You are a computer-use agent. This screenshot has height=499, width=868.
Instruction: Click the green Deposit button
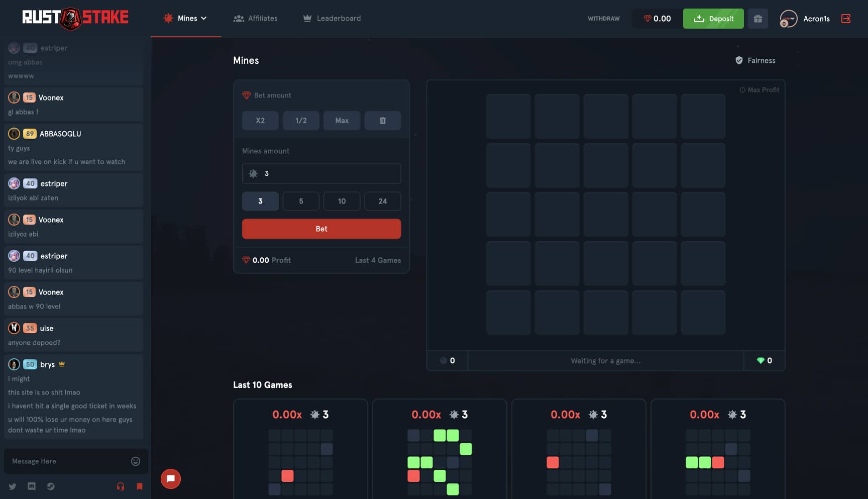coord(713,19)
